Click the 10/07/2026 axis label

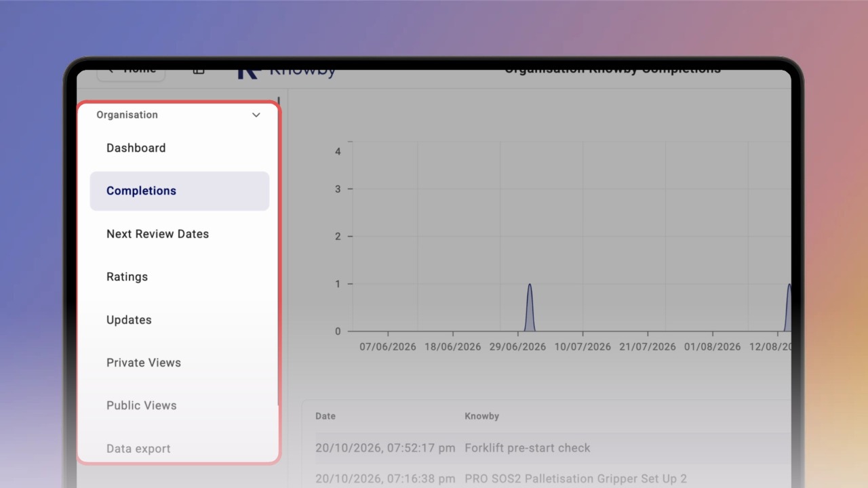coord(583,346)
